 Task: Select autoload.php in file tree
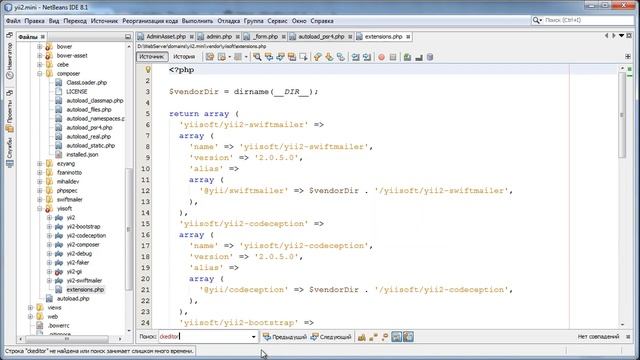point(73,299)
